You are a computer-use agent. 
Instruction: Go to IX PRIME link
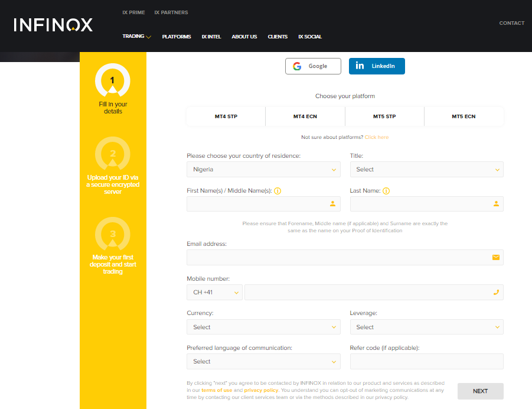(133, 12)
